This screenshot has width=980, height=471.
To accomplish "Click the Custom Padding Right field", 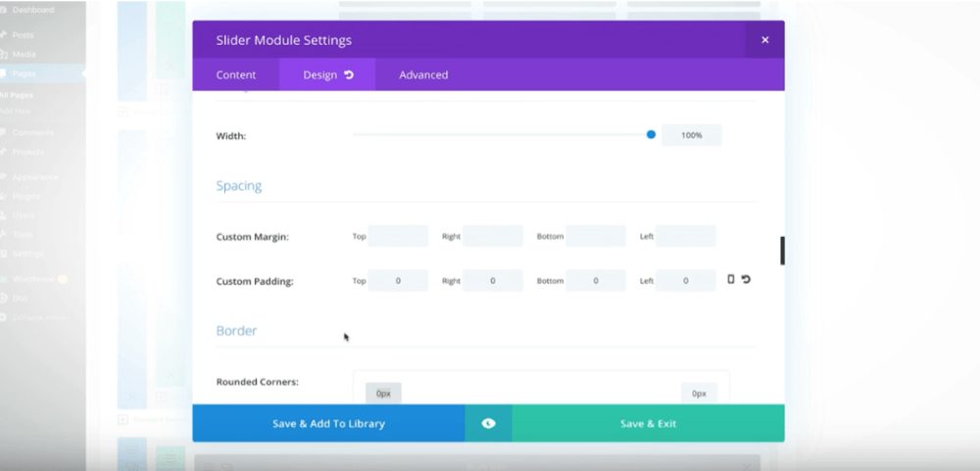I will pos(493,280).
